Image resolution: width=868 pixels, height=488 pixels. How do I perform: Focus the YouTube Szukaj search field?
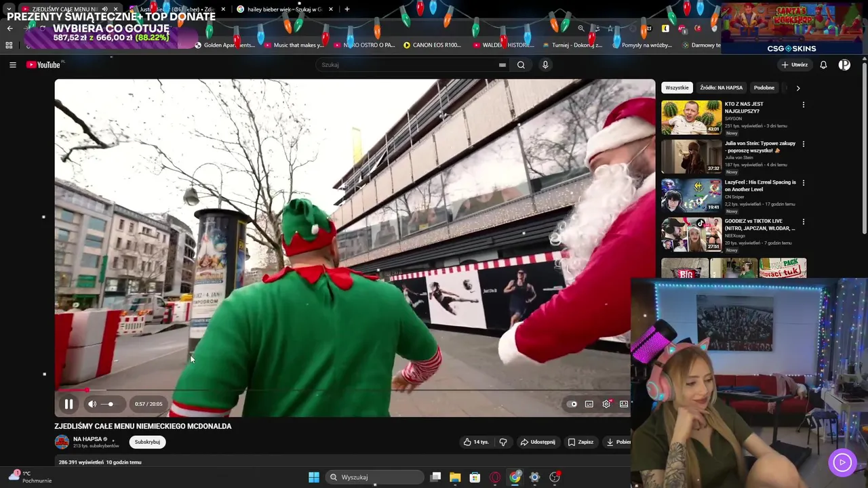[407, 65]
